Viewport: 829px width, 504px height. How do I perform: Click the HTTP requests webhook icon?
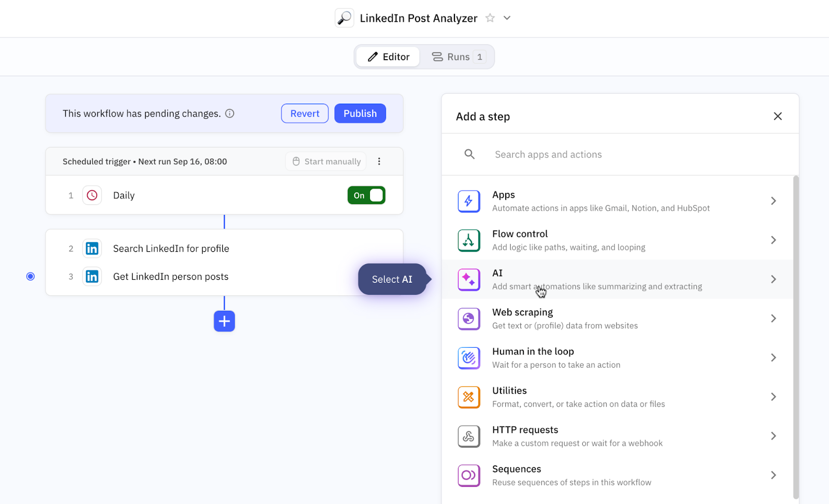pyautogui.click(x=468, y=436)
